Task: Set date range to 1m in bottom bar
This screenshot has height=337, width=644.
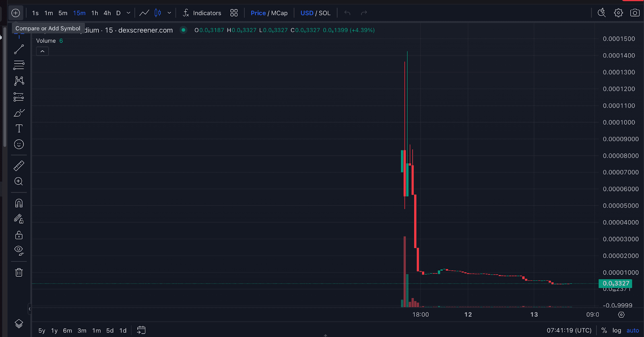Action: click(x=97, y=331)
